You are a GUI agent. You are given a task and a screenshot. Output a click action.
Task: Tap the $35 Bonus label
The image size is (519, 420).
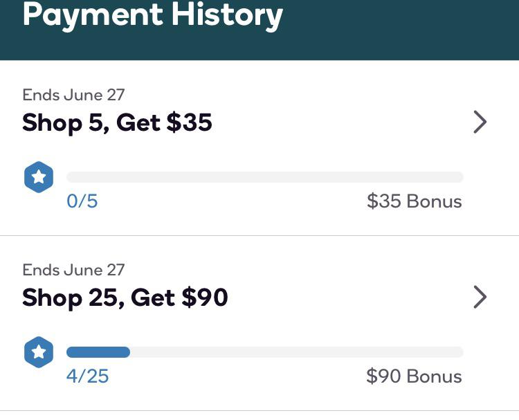[x=414, y=201]
